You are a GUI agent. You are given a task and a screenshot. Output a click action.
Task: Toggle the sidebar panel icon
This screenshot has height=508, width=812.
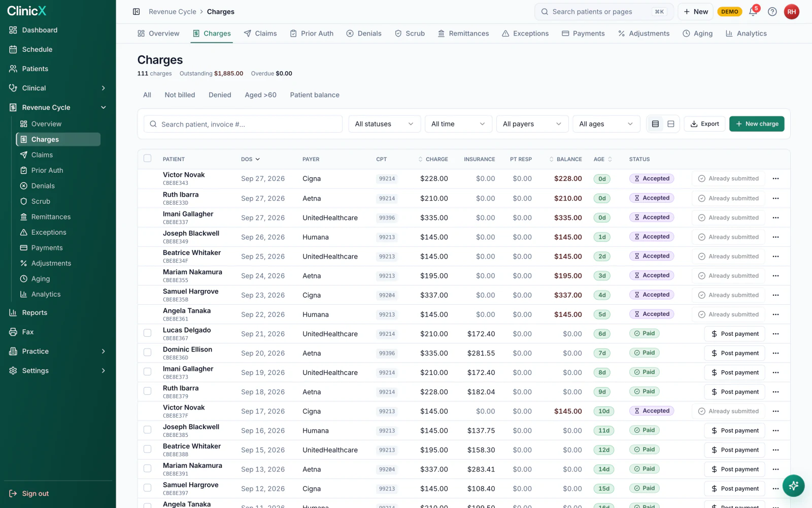[136, 12]
